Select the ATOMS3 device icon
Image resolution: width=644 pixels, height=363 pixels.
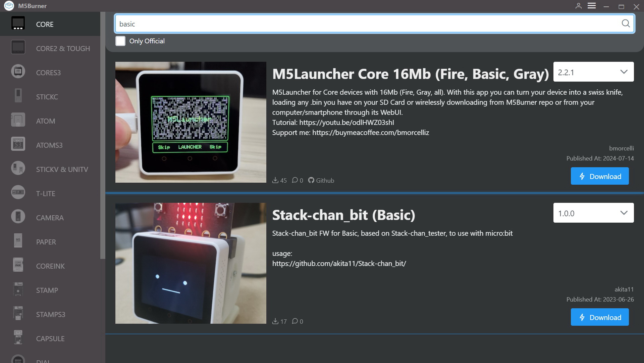click(x=18, y=144)
